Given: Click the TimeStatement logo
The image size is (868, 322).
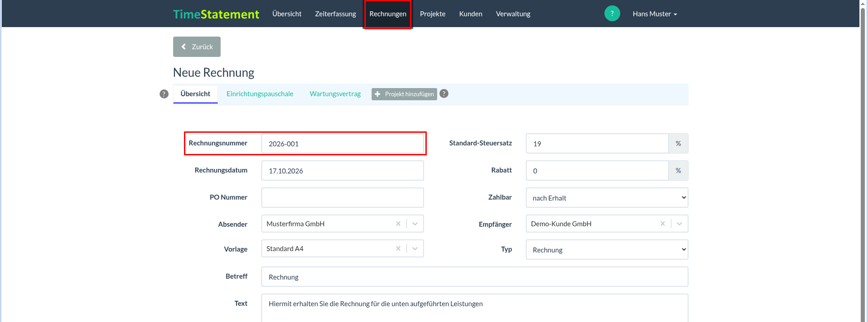Looking at the screenshot, I should (x=216, y=14).
